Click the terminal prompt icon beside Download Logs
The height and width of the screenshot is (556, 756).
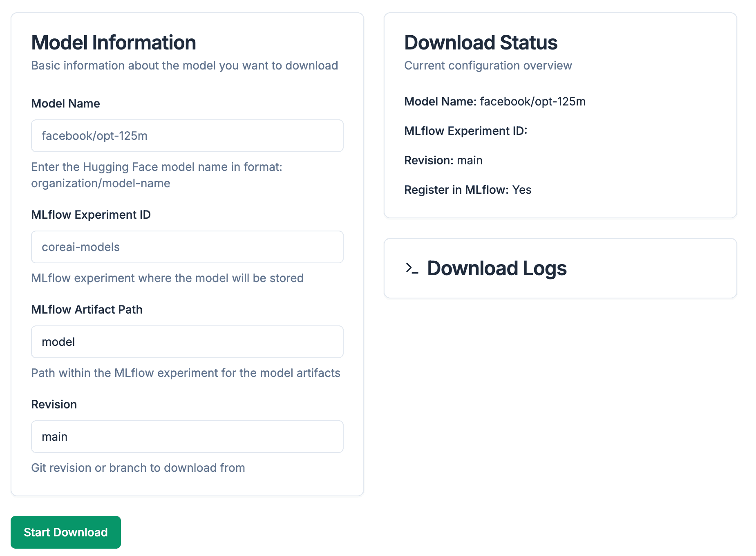(x=412, y=268)
